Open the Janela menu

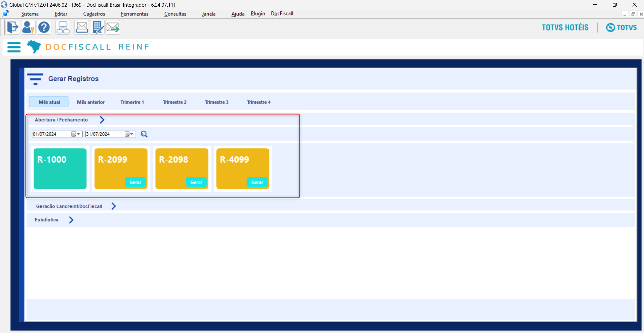(209, 14)
